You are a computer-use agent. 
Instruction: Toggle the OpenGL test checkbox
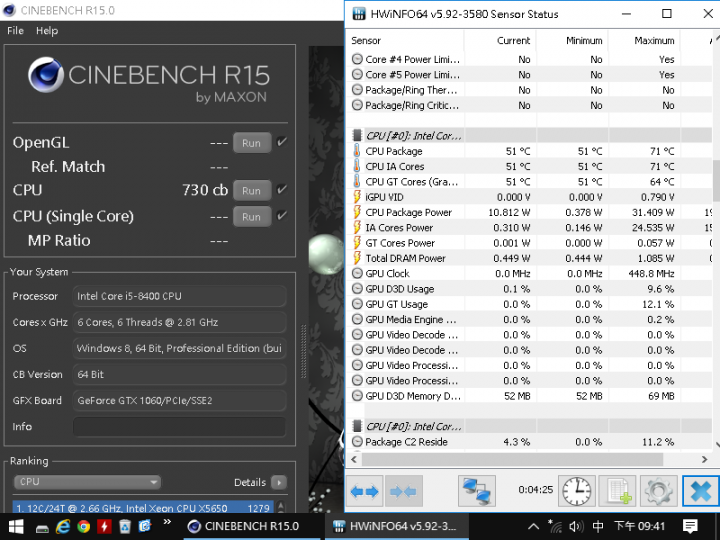(x=282, y=142)
